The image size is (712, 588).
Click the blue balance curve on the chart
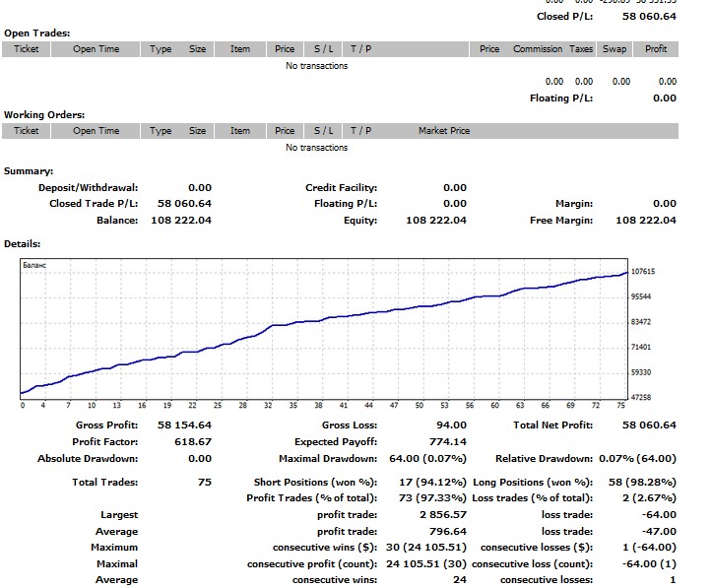(x=325, y=319)
